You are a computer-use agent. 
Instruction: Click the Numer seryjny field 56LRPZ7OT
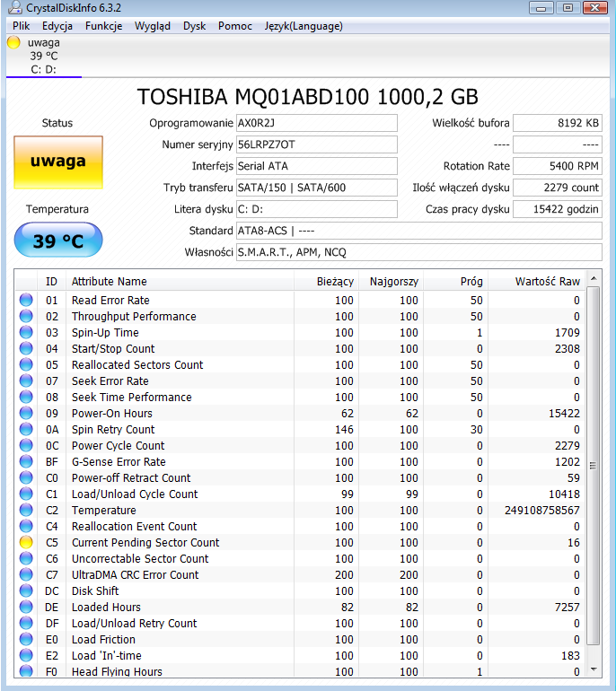(317, 144)
